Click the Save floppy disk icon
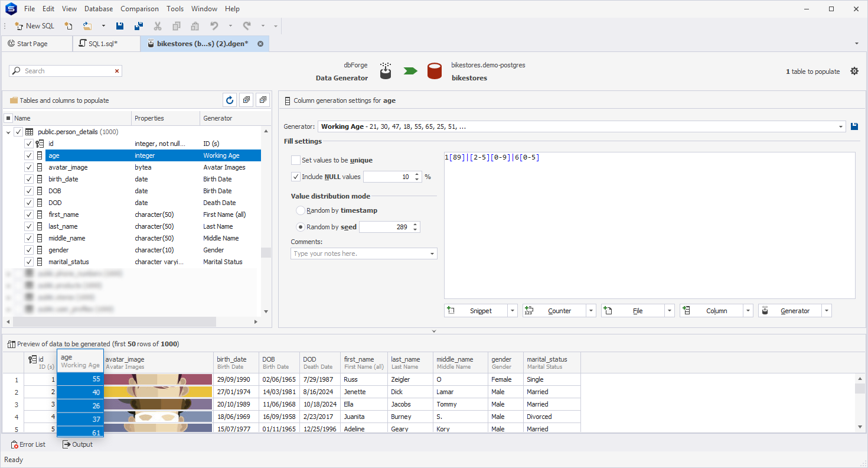The width and height of the screenshot is (868, 468). click(120, 26)
